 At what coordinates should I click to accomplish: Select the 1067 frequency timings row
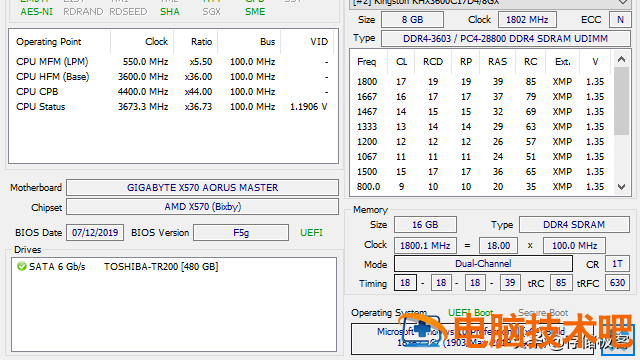tap(481, 157)
